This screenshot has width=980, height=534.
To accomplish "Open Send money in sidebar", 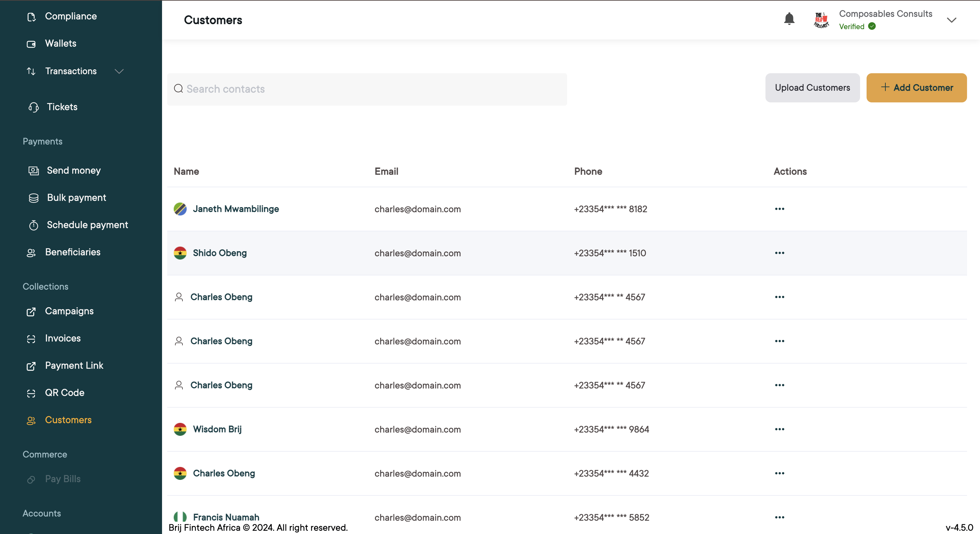I will click(74, 170).
